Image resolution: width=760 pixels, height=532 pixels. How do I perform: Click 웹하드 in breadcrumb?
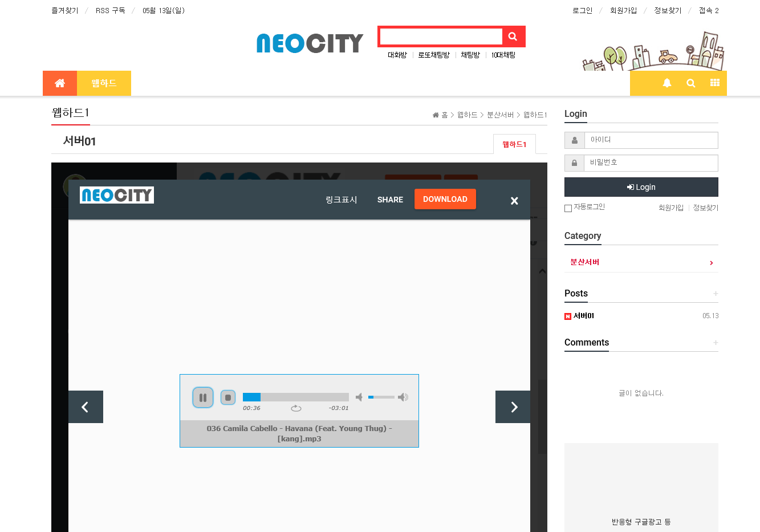click(468, 115)
